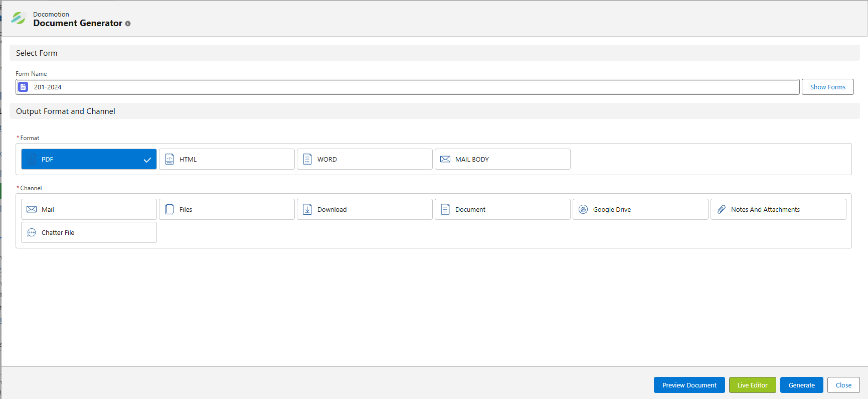
Task: Click the HTML code file icon
Action: (169, 159)
